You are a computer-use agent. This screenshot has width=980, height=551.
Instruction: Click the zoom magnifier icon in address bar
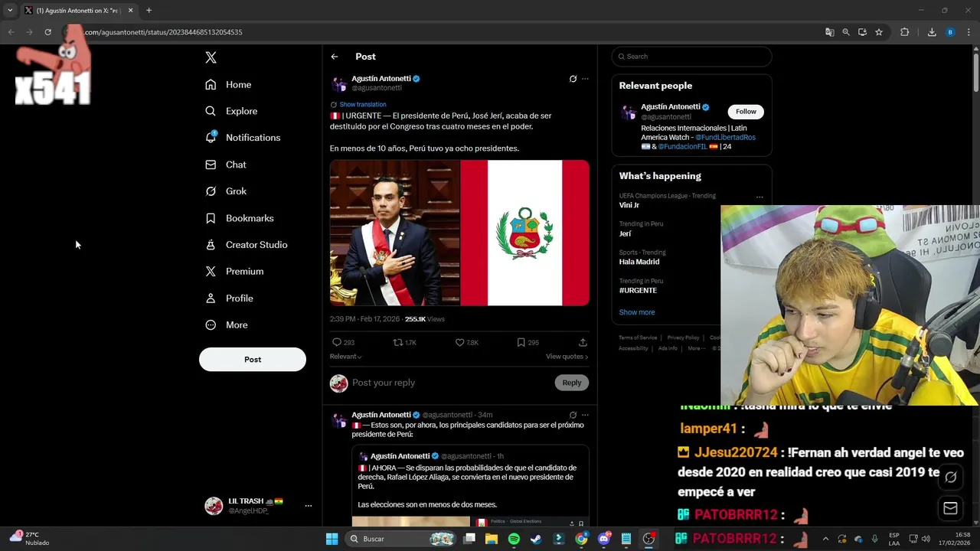(846, 32)
